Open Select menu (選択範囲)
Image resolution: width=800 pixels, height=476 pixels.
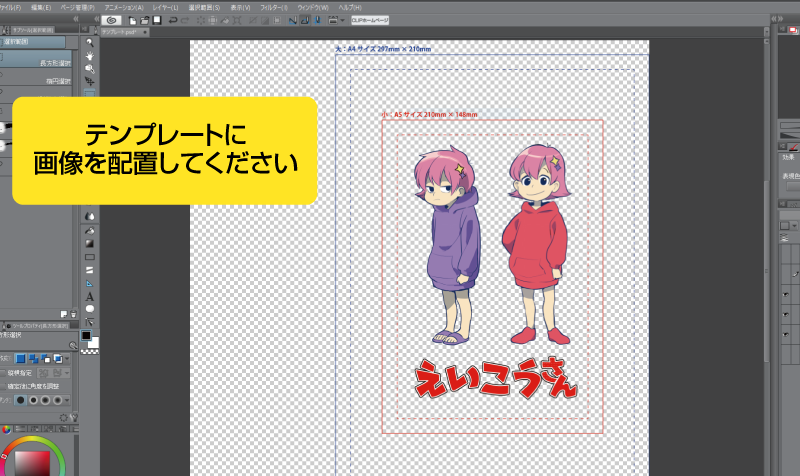(204, 8)
